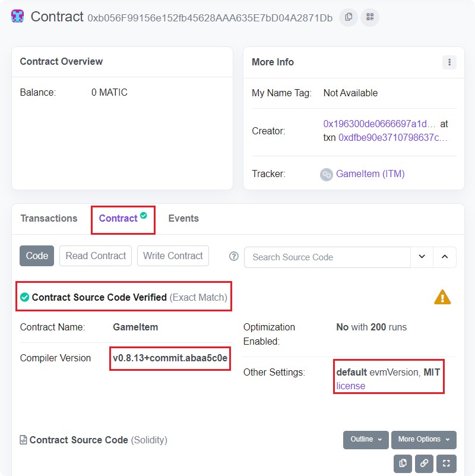The image size is (475, 476).
Task: Copy the source code permalink
Action: pyautogui.click(x=424, y=464)
